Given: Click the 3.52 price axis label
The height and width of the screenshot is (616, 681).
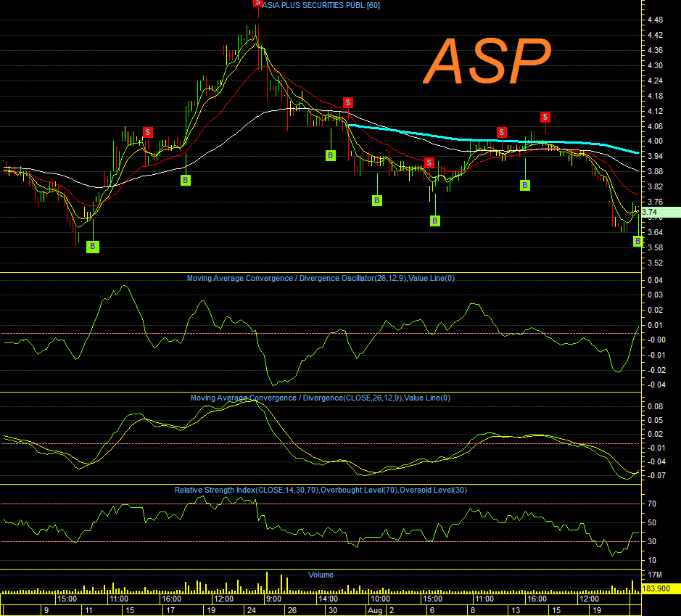Looking at the screenshot, I should point(655,263).
